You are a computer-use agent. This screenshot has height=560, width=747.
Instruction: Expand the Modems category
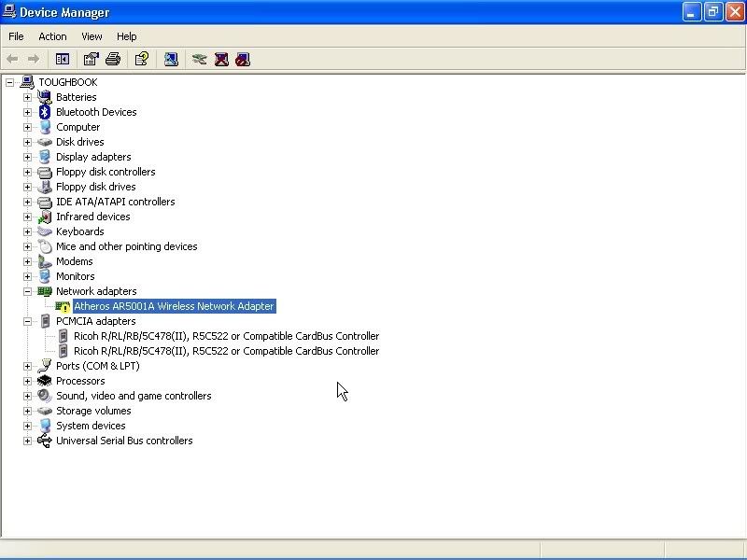coord(27,261)
